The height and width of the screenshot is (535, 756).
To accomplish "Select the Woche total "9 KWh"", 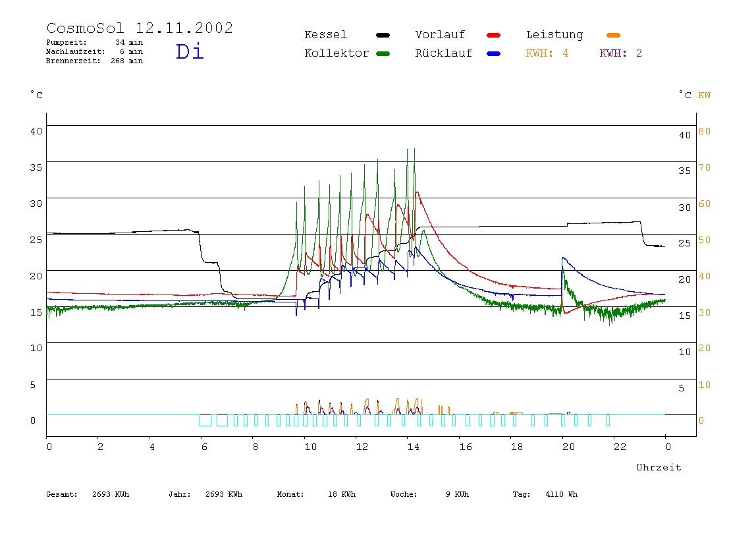I will click(458, 494).
